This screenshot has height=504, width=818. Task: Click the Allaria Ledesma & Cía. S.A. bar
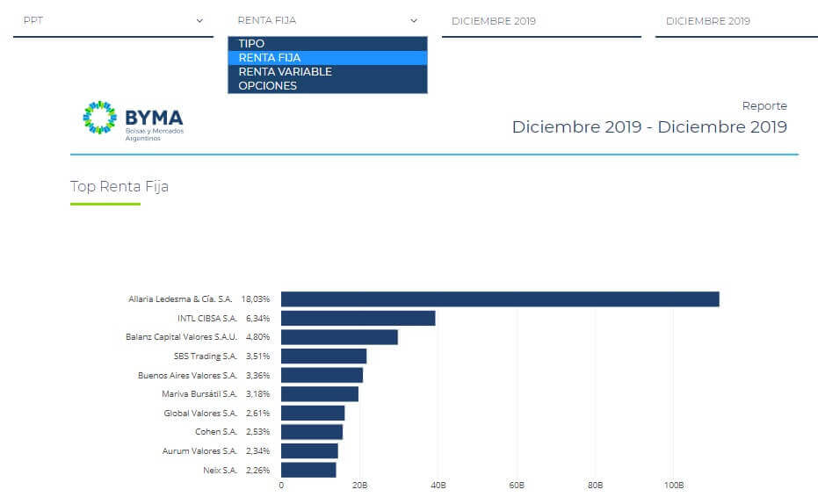(x=500, y=299)
